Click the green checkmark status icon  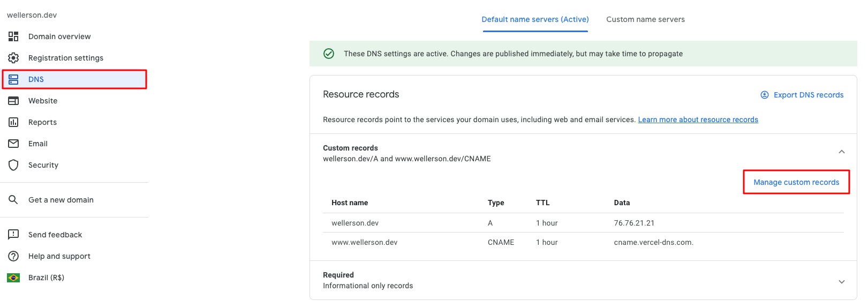coord(329,54)
